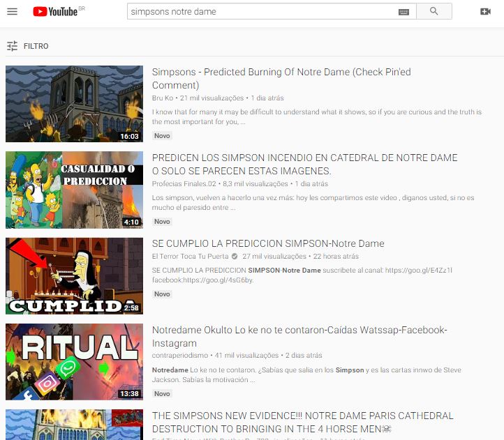This screenshot has width=504, height=440.
Task: Open SE CUMPLIO LA PREDICCION SIMPSON-Notre Dame title
Action: (268, 243)
